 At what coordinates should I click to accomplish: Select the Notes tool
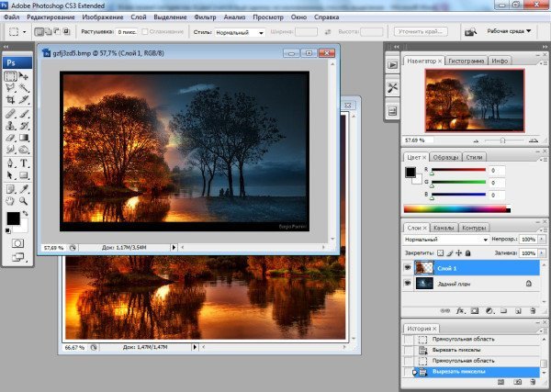(x=10, y=189)
